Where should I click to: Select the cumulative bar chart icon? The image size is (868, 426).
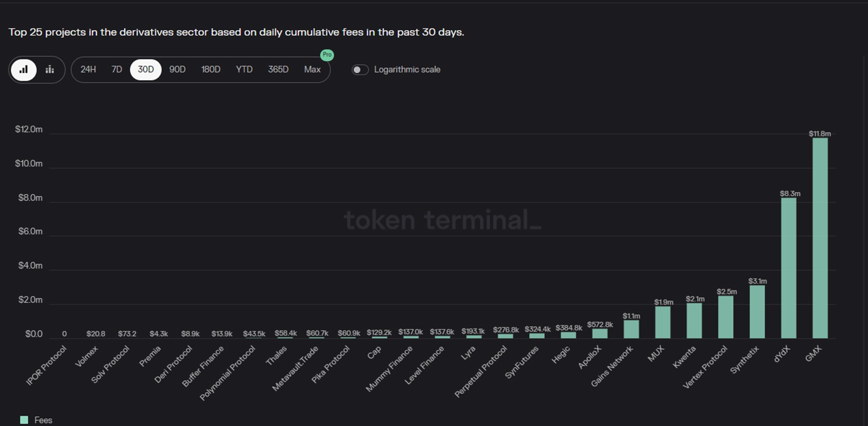tap(24, 69)
